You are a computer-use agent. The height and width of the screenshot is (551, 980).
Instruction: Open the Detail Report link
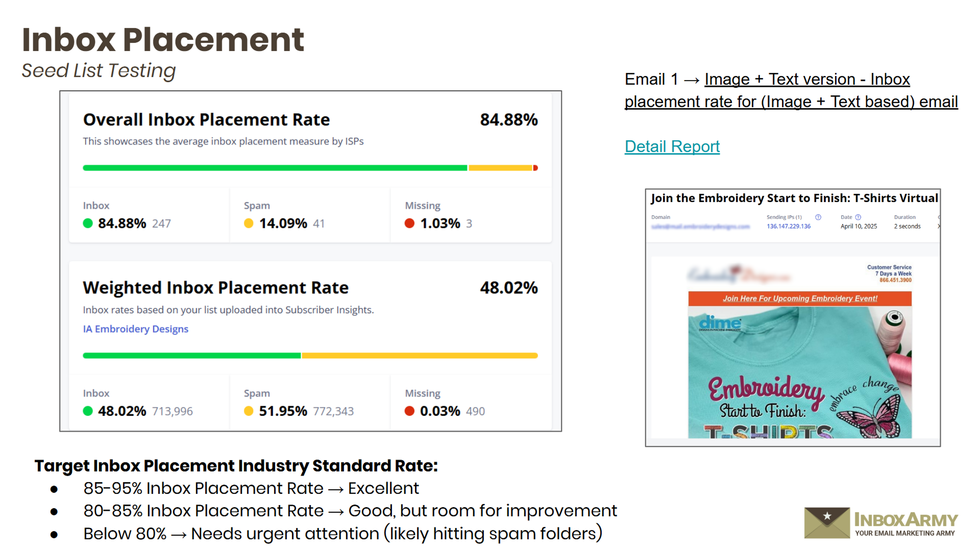click(x=672, y=147)
